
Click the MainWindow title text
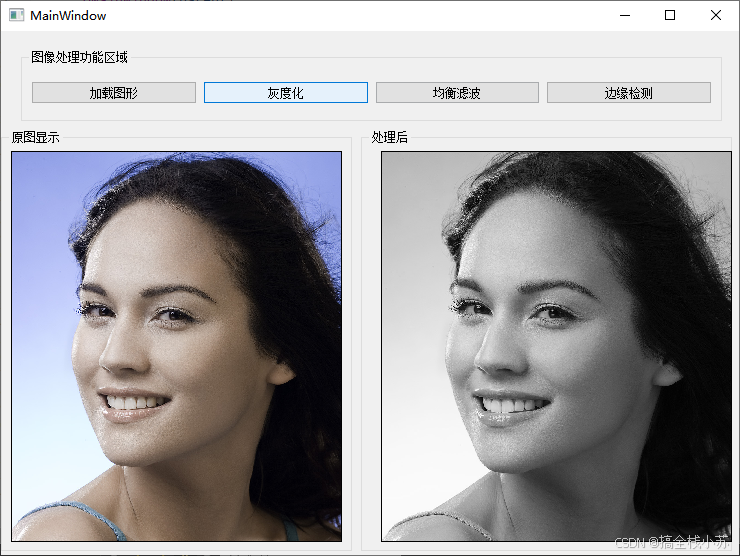point(68,16)
